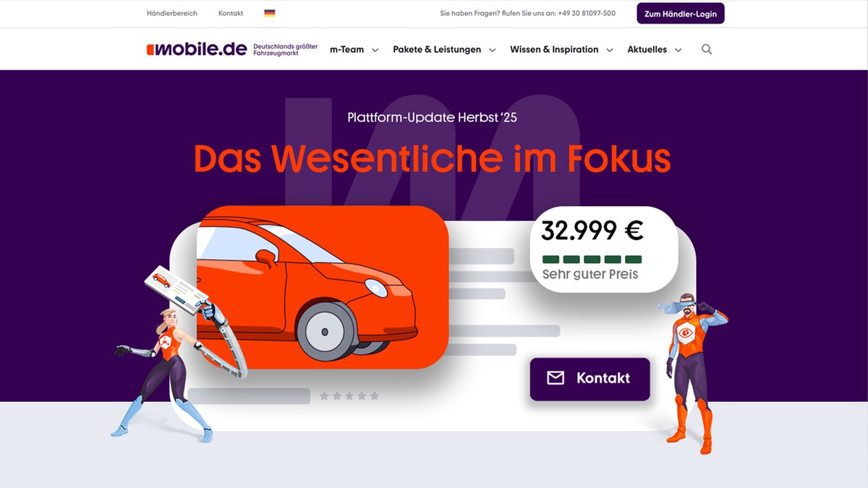Click the envelope icon on Kontakt button

(556, 378)
